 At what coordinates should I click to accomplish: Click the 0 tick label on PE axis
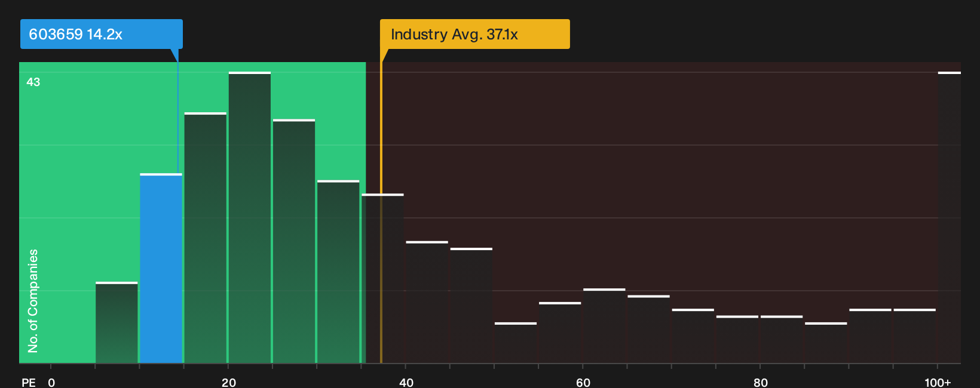pyautogui.click(x=51, y=382)
